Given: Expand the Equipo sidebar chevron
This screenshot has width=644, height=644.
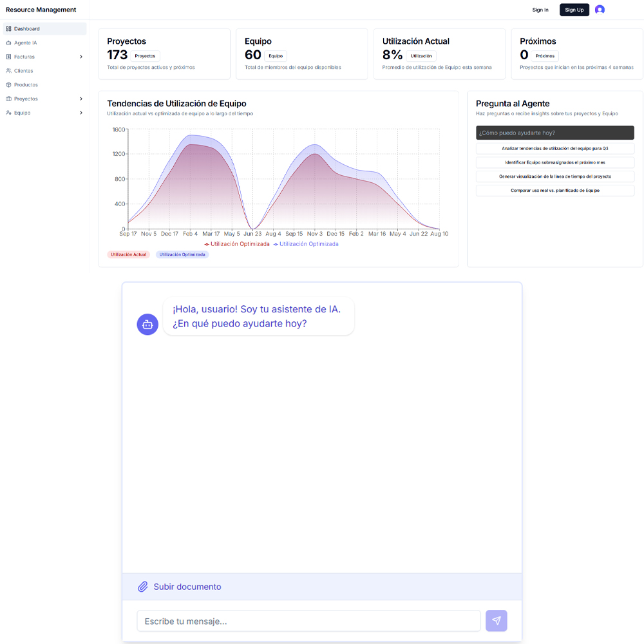Looking at the screenshot, I should (81, 113).
